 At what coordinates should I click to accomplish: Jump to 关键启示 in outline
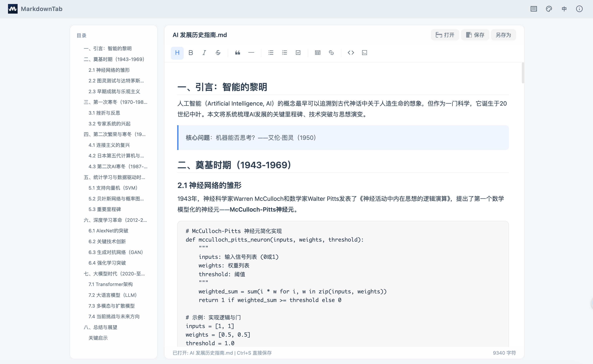pyautogui.click(x=98, y=338)
